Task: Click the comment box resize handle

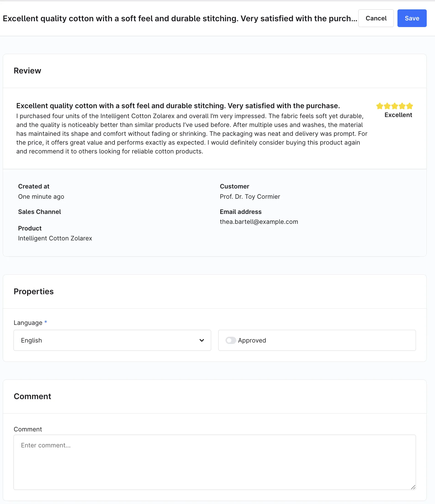Action: 413,487
